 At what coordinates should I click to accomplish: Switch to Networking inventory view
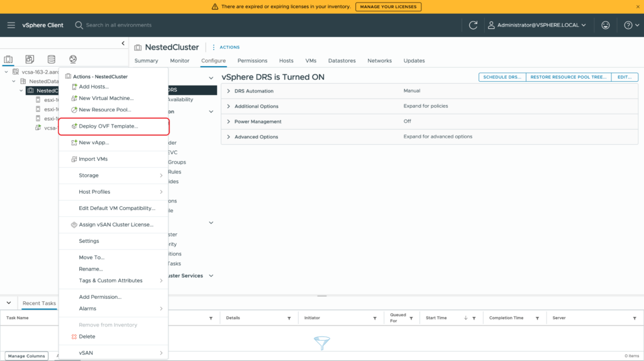73,59
